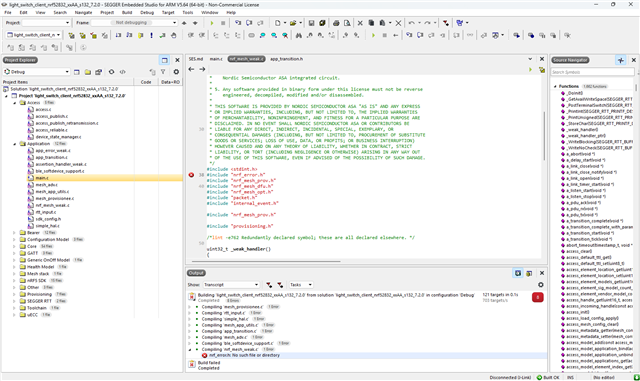Click the red error count badge in Output
Screen dimensions: 640x381
point(538,297)
